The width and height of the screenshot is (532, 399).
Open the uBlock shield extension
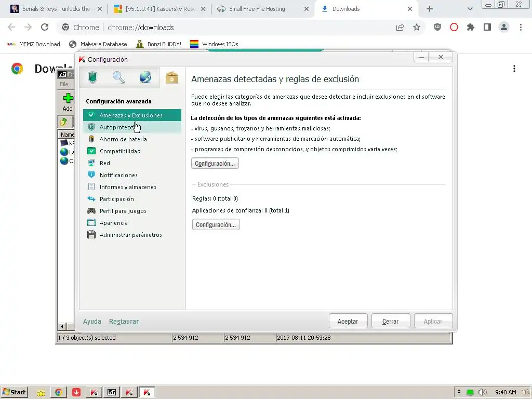(x=437, y=27)
